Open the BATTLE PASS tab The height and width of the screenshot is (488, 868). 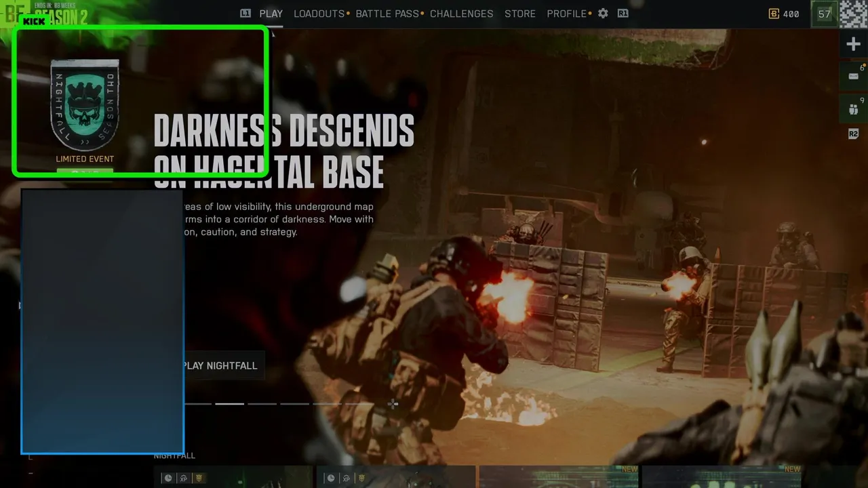tap(387, 14)
